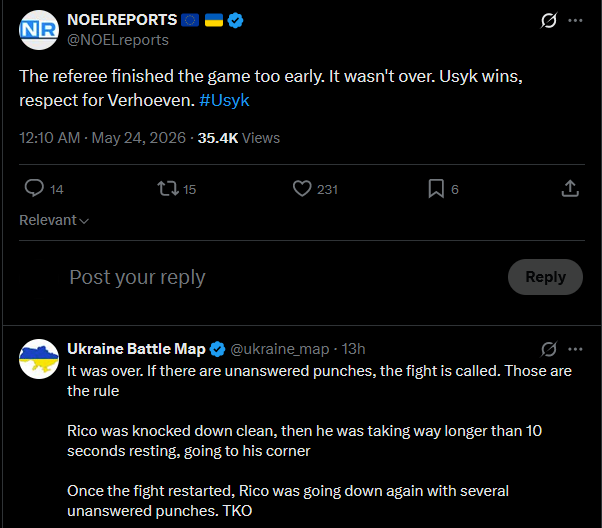Image resolution: width=602 pixels, height=528 pixels.
Task: Open more options on NOELREPORTS post
Action: tap(575, 20)
